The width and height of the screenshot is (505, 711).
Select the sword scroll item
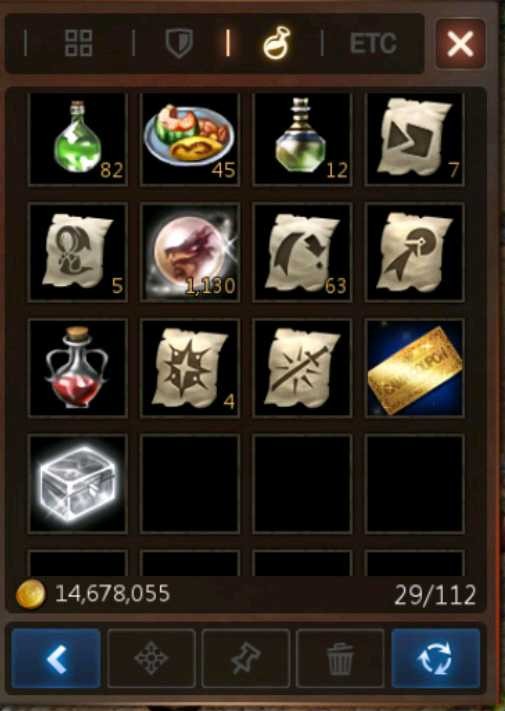pyautogui.click(x=302, y=368)
